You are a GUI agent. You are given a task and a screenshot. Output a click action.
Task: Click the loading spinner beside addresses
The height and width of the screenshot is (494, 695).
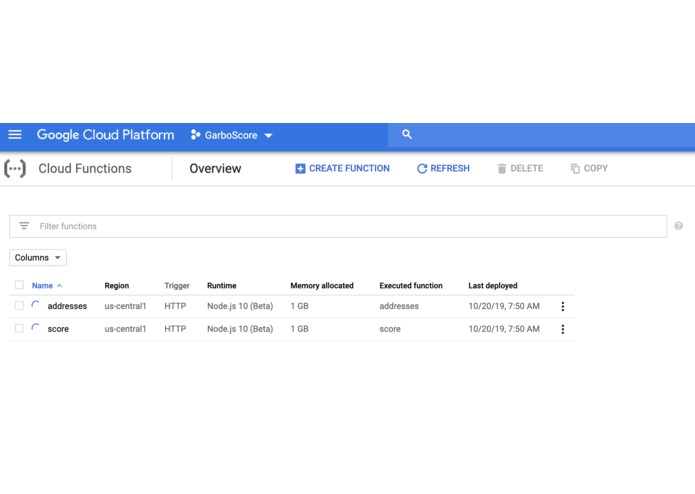[x=35, y=305]
